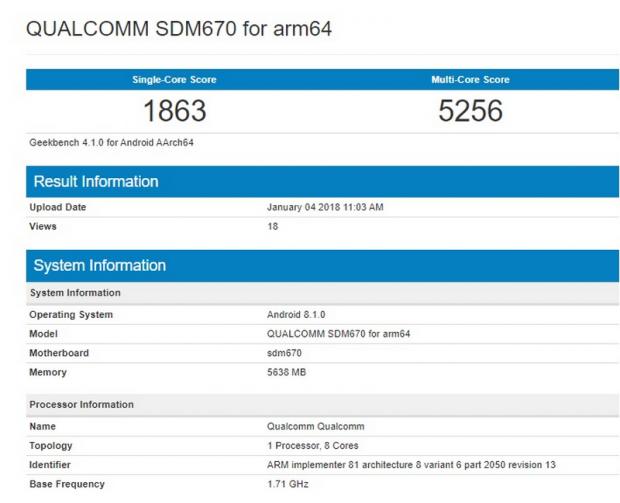Image resolution: width=620 pixels, height=503 pixels.
Task: Click the QUALCOMM SDM670 for arm64 page title
Action: coord(178,29)
